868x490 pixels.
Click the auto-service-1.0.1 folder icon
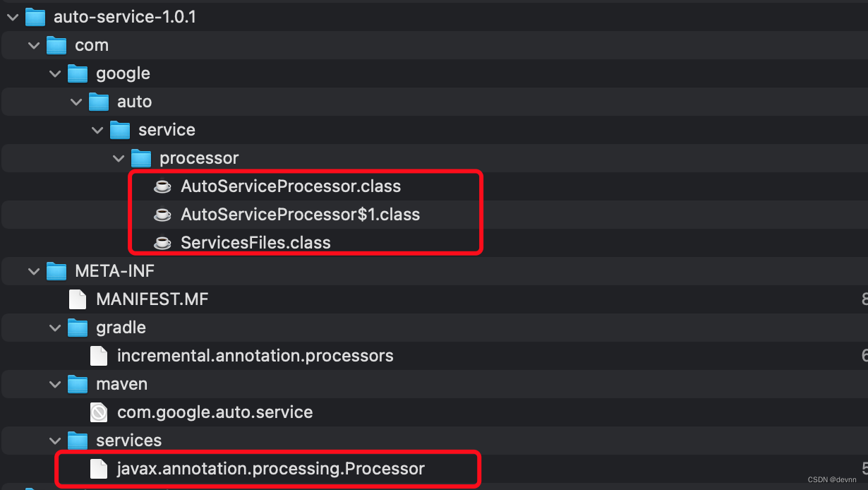[x=35, y=17]
